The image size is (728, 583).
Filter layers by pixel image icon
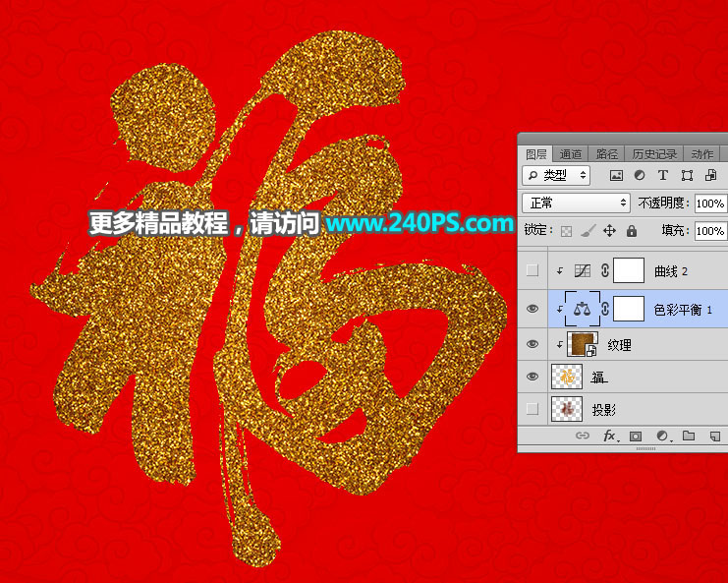point(616,176)
